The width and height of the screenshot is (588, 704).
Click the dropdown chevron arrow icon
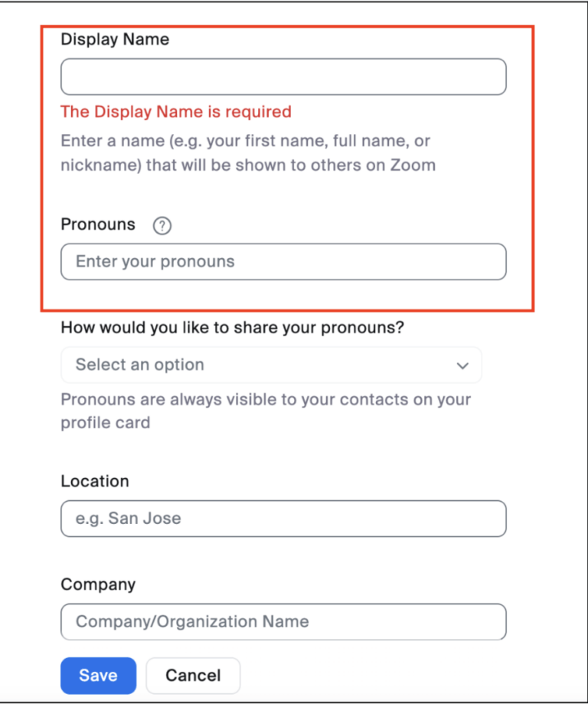tap(462, 365)
